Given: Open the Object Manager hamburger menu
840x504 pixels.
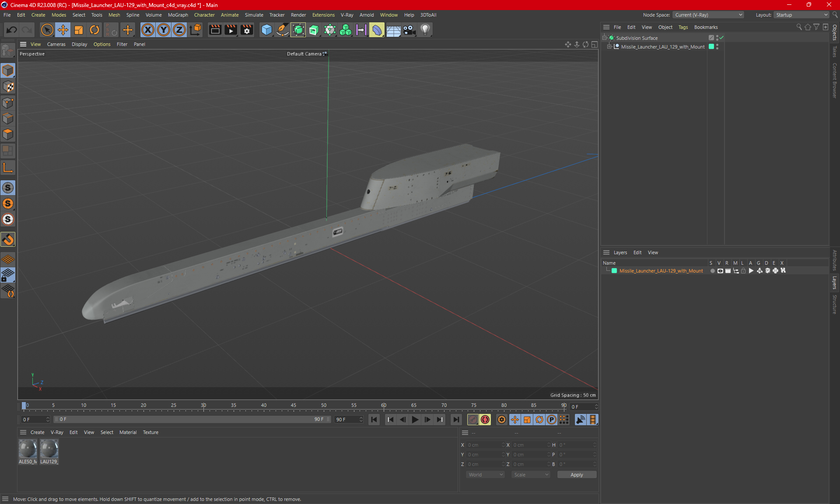Looking at the screenshot, I should (606, 27).
